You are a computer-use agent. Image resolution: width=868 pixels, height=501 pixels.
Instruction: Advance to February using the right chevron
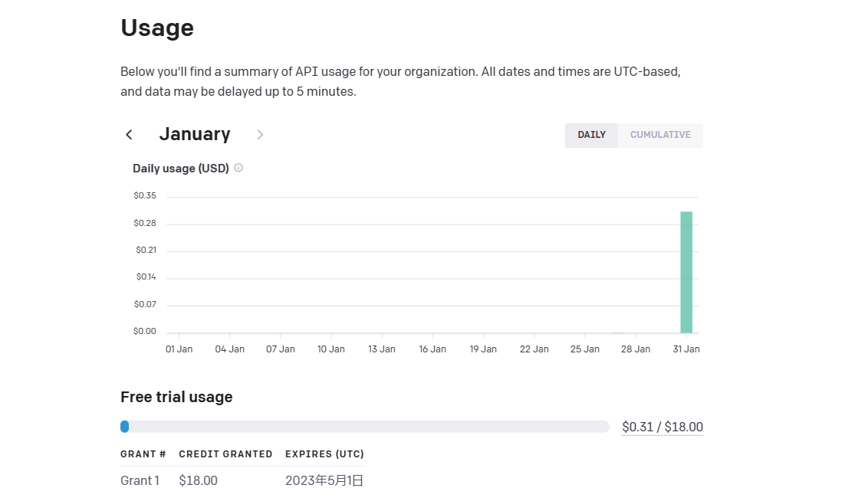[x=259, y=134]
